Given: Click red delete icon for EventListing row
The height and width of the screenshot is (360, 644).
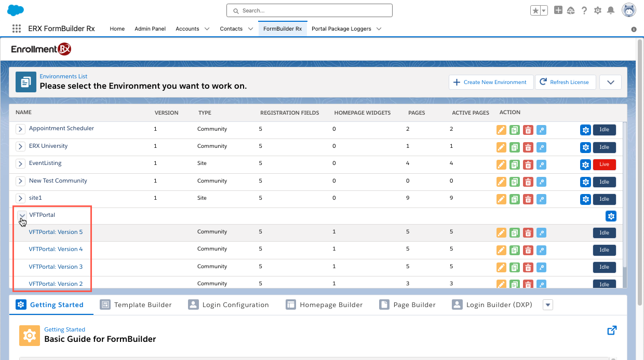Looking at the screenshot, I should [528, 165].
